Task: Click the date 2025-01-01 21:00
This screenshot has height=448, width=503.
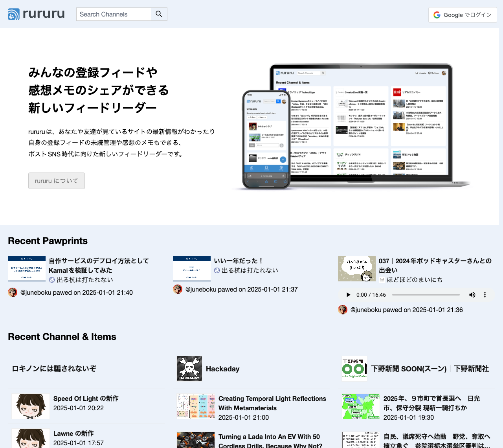Action: click(244, 417)
